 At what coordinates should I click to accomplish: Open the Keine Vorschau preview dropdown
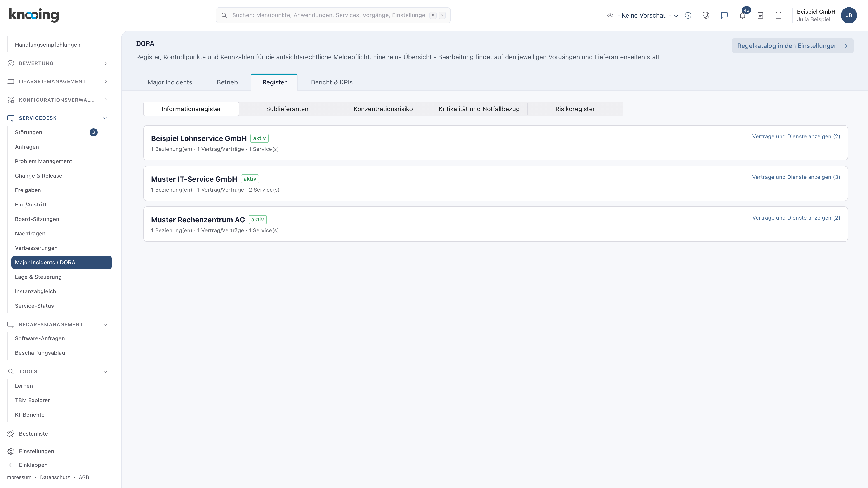tap(643, 16)
